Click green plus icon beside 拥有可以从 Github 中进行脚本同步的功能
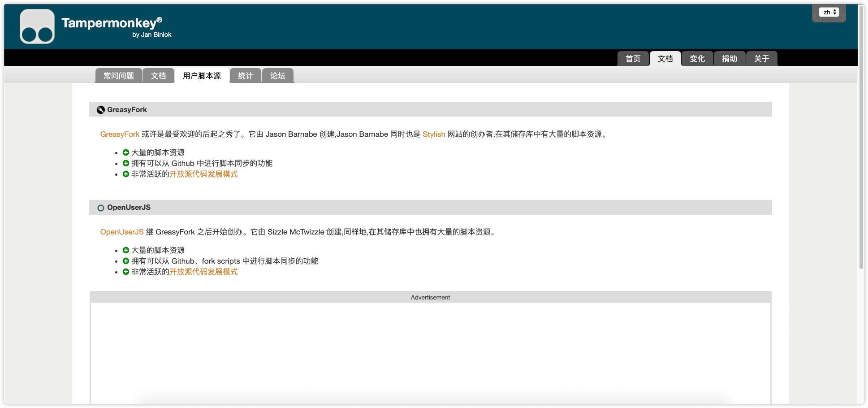The width and height of the screenshot is (868, 408). (126, 163)
